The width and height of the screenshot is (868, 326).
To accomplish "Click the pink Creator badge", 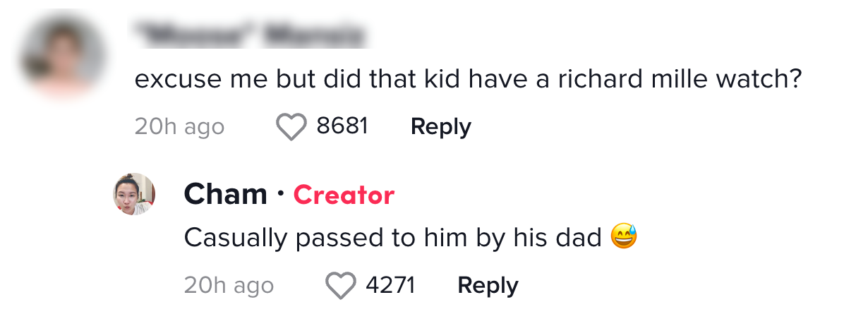I will click(x=344, y=195).
